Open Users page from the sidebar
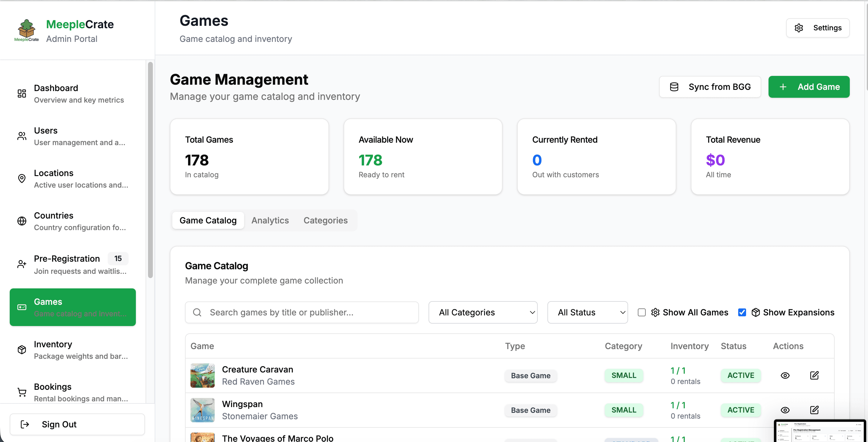 73,136
